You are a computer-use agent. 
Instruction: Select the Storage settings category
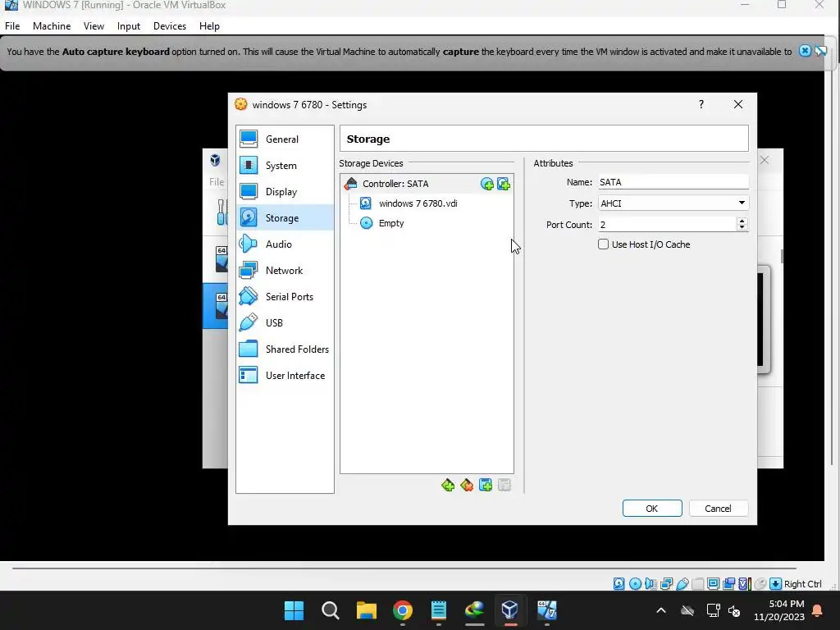tap(285, 218)
